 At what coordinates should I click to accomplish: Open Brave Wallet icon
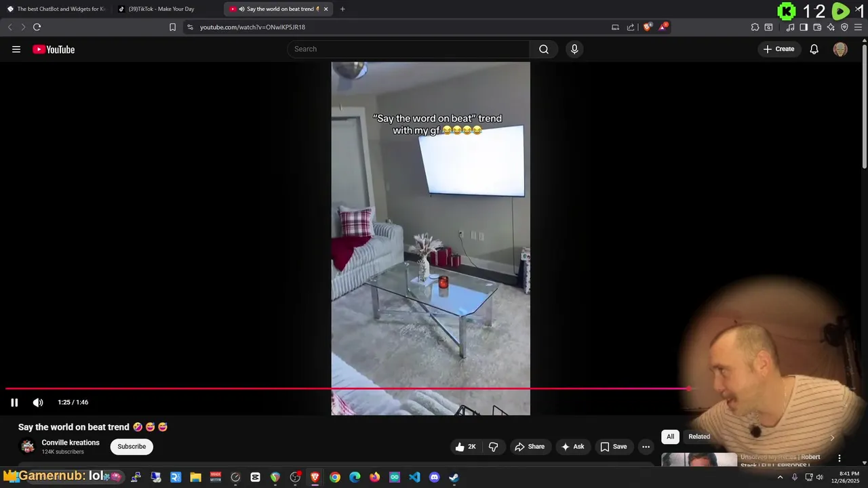point(817,27)
